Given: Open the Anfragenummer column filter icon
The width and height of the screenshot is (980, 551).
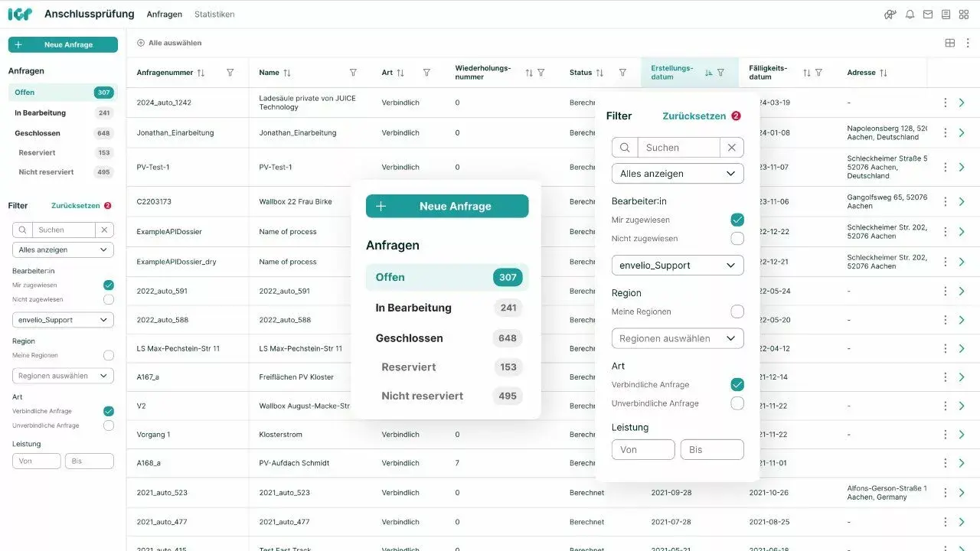Looking at the screenshot, I should tap(230, 73).
